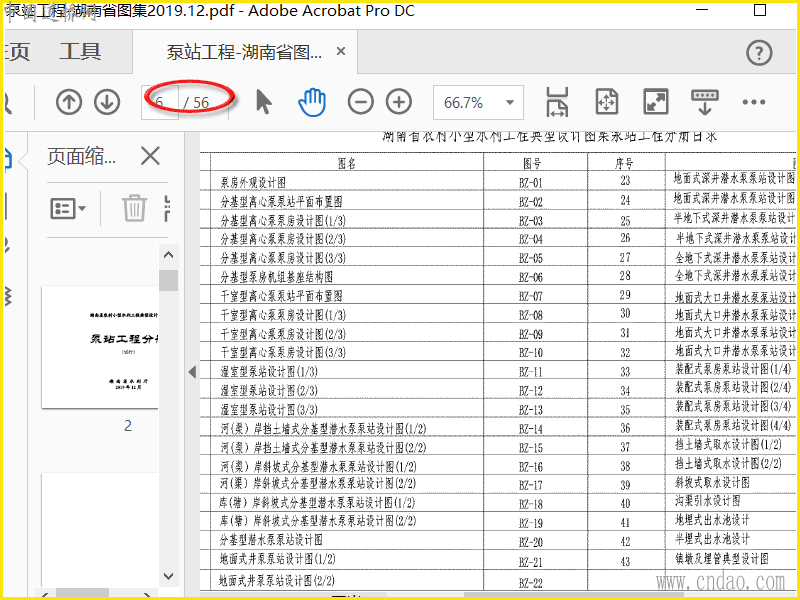800x600 pixels.
Task: Select the 泵站工程-湖南省图 document tab
Action: tap(244, 52)
